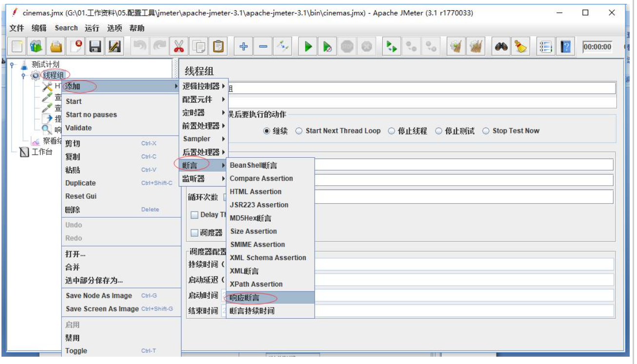Viewport: 637px width, 364px height.
Task: Select the 工作台 tree item
Action: [42, 152]
